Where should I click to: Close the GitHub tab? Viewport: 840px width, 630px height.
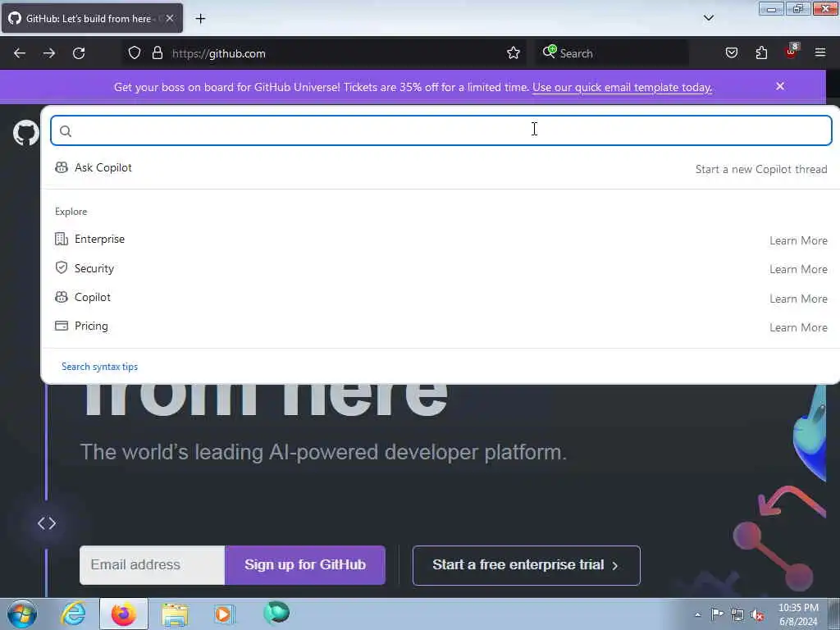tap(170, 18)
